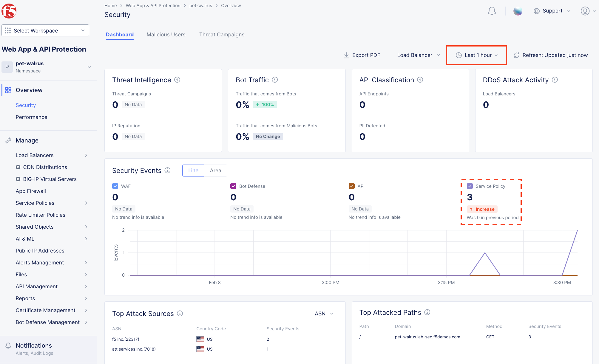This screenshot has width=599, height=364.
Task: Open the Select Workspace dropdown
Action: point(45,30)
